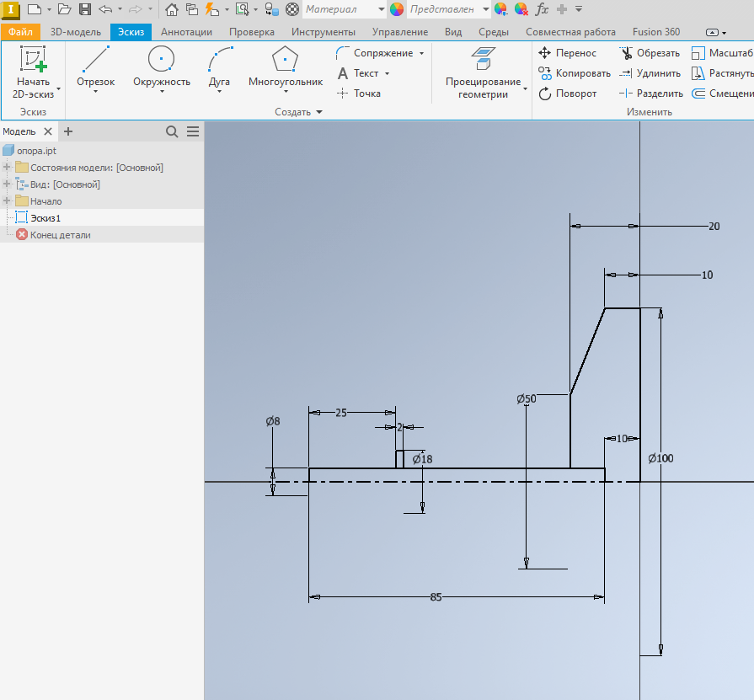
Task: Switch to the Проверка tab
Action: [252, 32]
